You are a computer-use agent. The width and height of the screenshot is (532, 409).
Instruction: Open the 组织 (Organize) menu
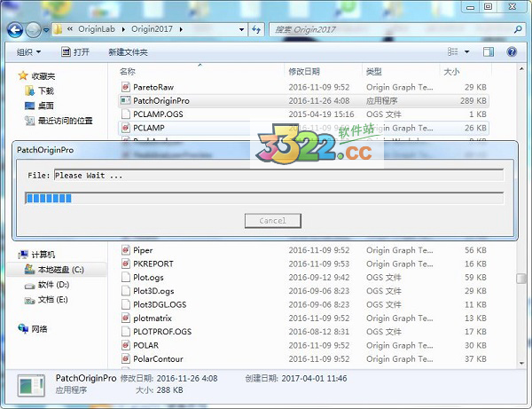point(28,52)
